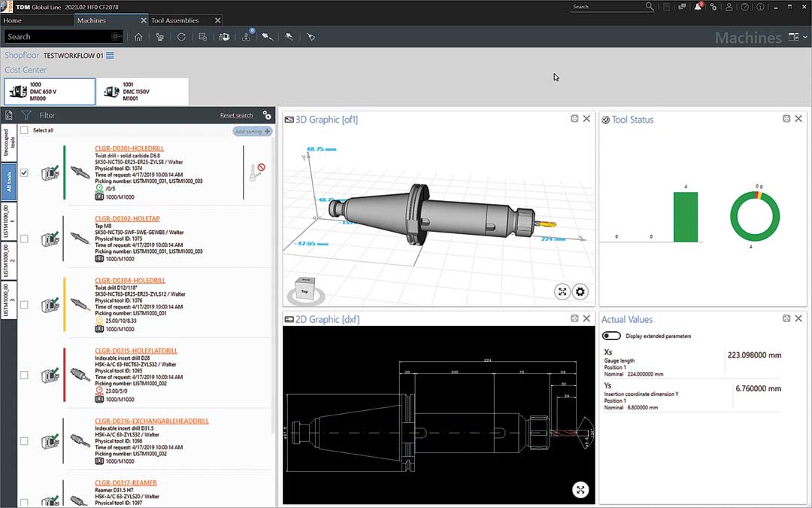Check the Select all checkbox
Screen dimensions: 812x508
(24, 130)
